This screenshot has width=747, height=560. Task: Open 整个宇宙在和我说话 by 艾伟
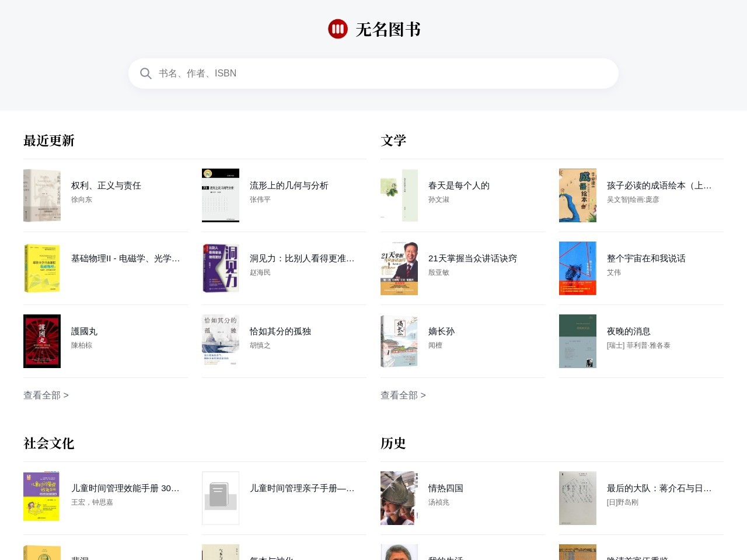click(x=646, y=258)
